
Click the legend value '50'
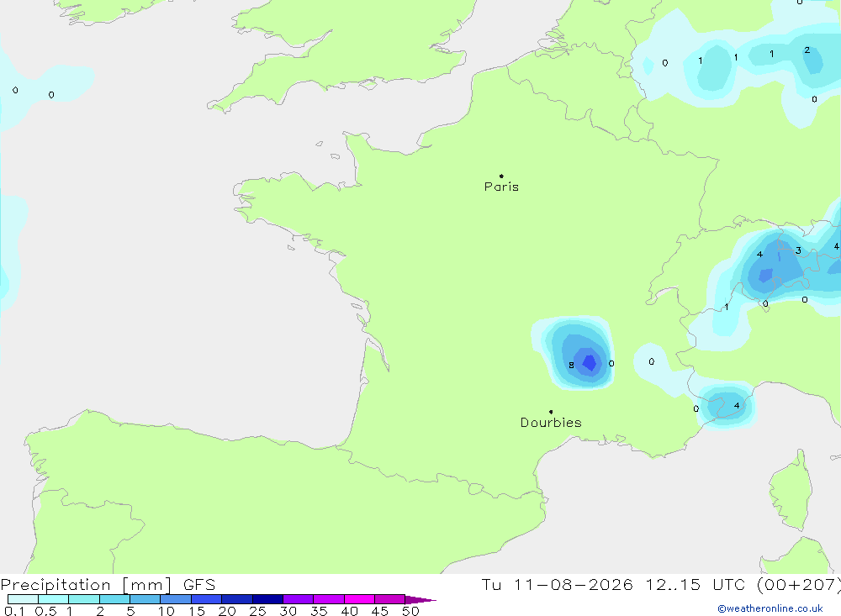[x=410, y=611]
